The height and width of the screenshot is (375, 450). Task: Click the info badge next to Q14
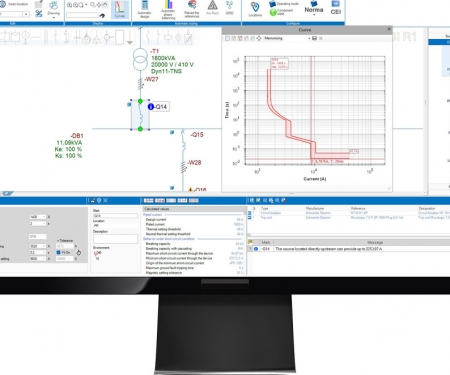pos(151,107)
